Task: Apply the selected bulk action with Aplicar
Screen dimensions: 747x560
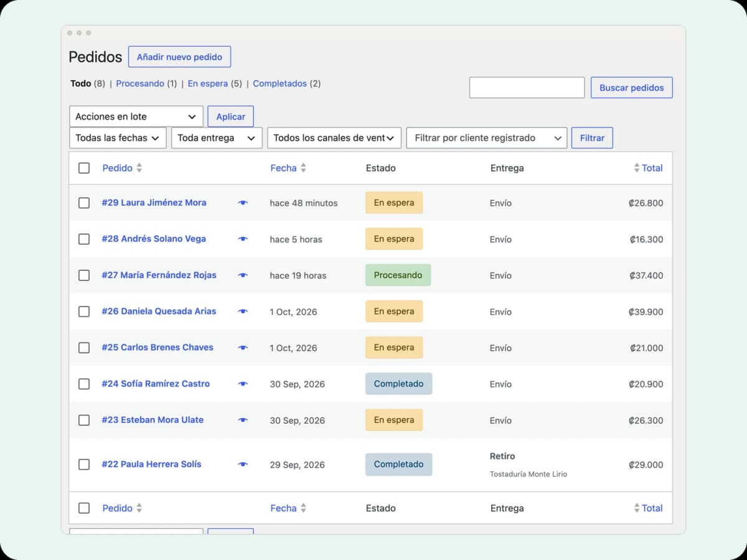Action: pyautogui.click(x=230, y=116)
